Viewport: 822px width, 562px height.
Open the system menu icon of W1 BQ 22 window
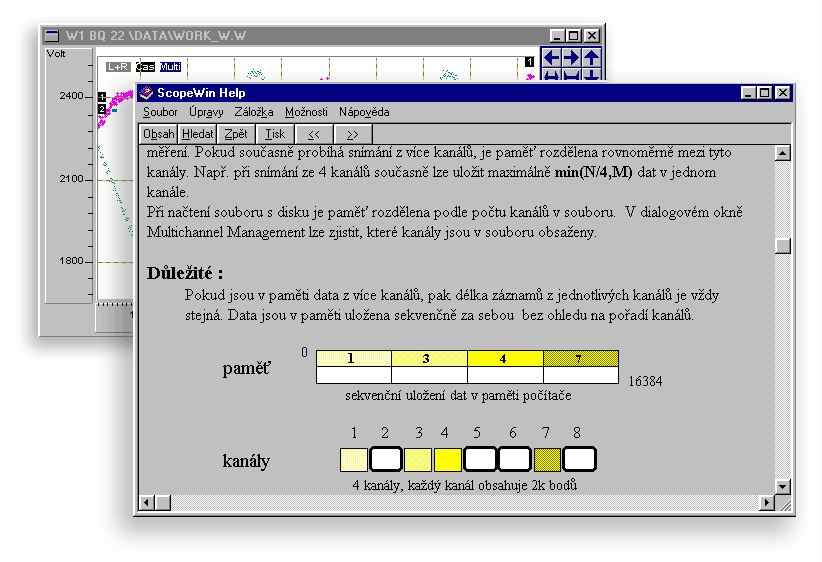point(52,36)
